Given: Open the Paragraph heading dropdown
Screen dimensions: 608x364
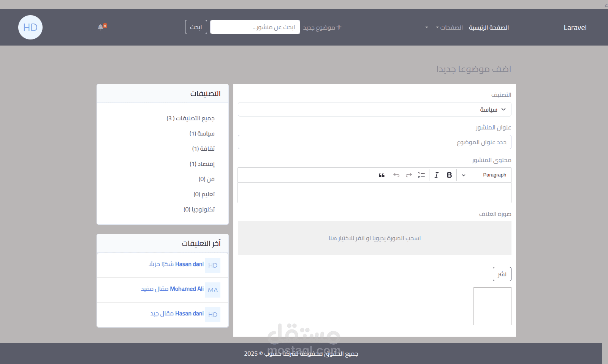Looking at the screenshot, I should pyautogui.click(x=484, y=175).
